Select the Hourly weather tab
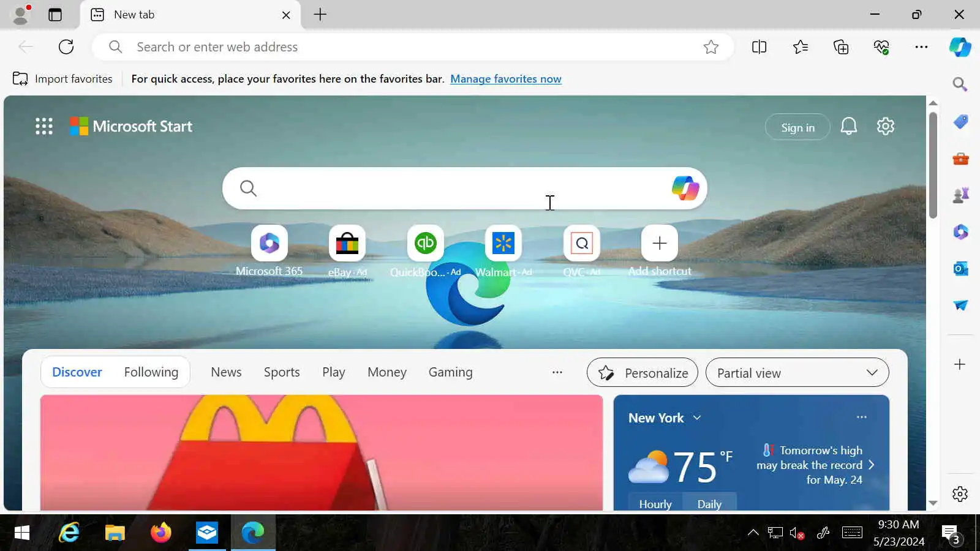980x551 pixels. pos(655,503)
